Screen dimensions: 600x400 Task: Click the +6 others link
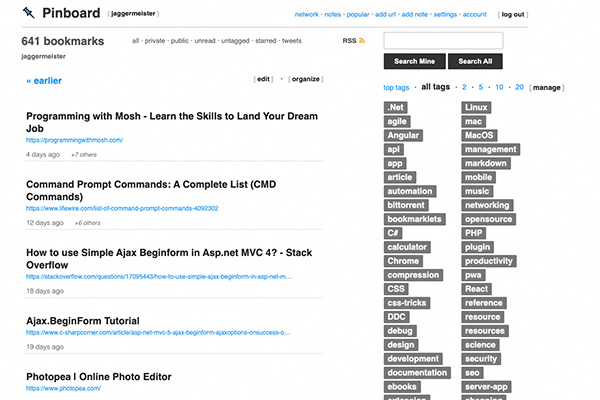[88, 223]
